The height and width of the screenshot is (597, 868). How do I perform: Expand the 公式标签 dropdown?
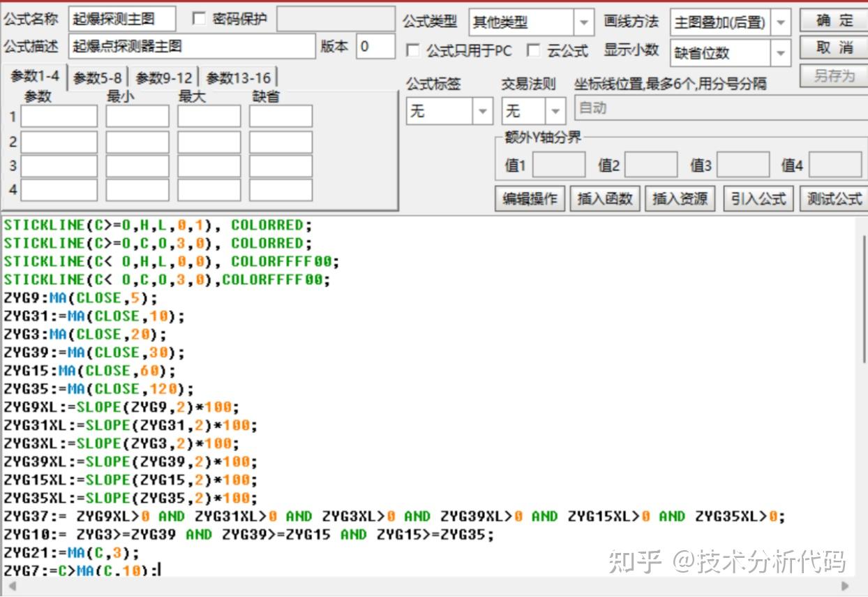pyautogui.click(x=449, y=111)
